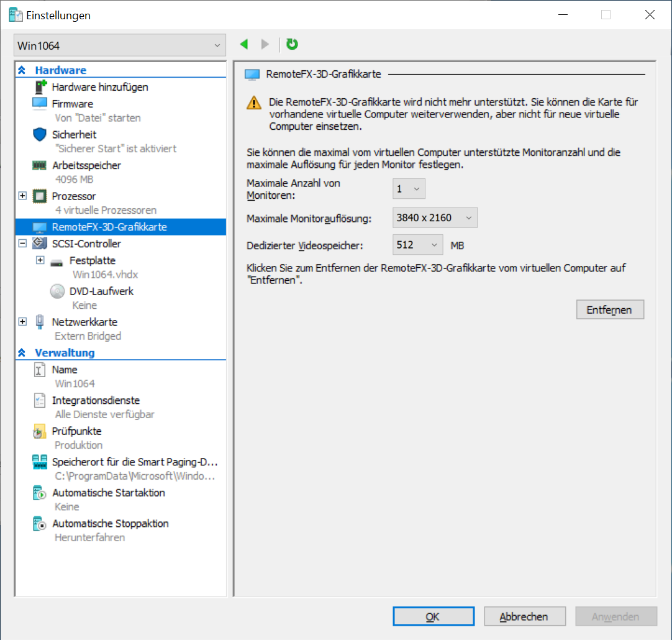
Task: Select the Arbeitsspeicher tree entry
Action: 86,165
